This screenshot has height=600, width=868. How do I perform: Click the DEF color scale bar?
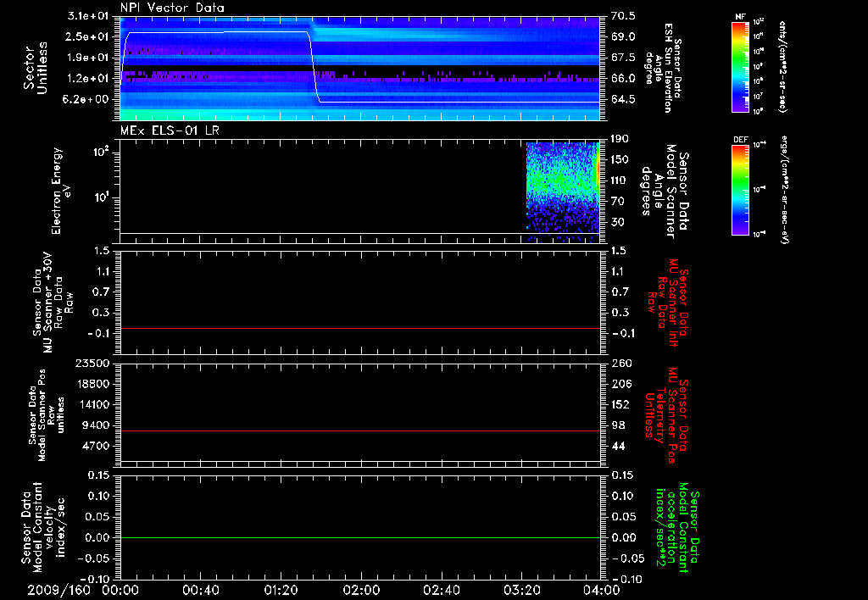click(738, 188)
